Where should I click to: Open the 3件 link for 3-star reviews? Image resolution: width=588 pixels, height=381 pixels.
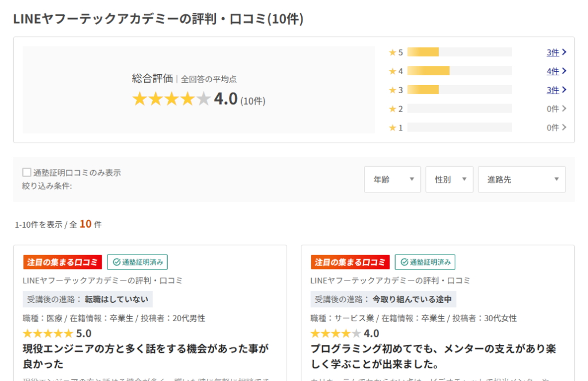tap(553, 90)
